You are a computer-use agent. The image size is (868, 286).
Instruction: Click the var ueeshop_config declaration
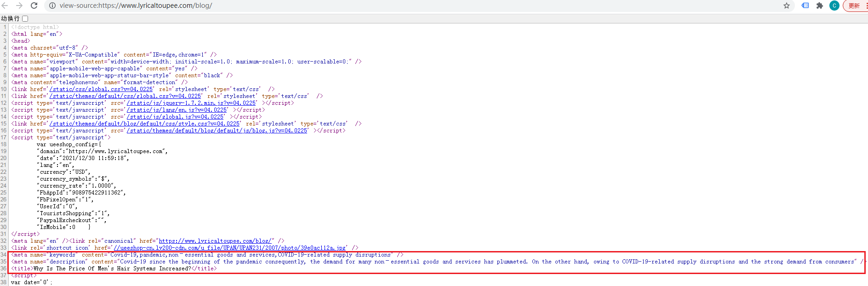(x=69, y=144)
